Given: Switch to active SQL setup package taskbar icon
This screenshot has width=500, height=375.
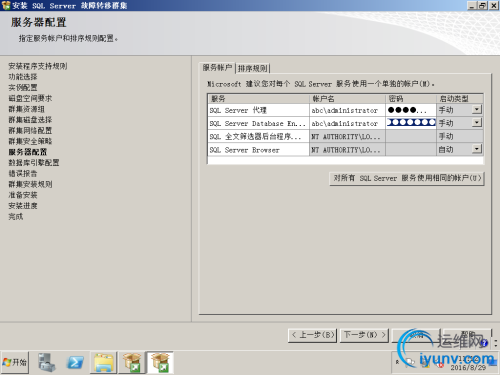Looking at the screenshot, I should tap(160, 362).
